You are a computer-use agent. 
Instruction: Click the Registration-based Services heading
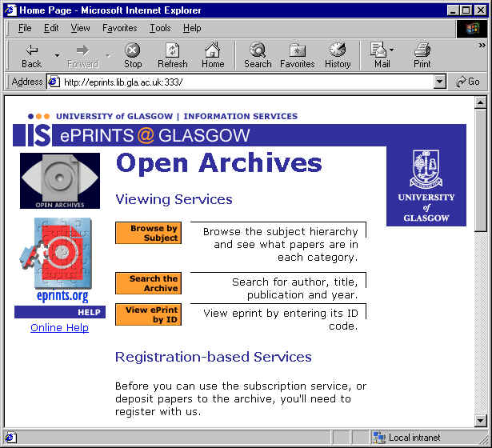point(214,357)
